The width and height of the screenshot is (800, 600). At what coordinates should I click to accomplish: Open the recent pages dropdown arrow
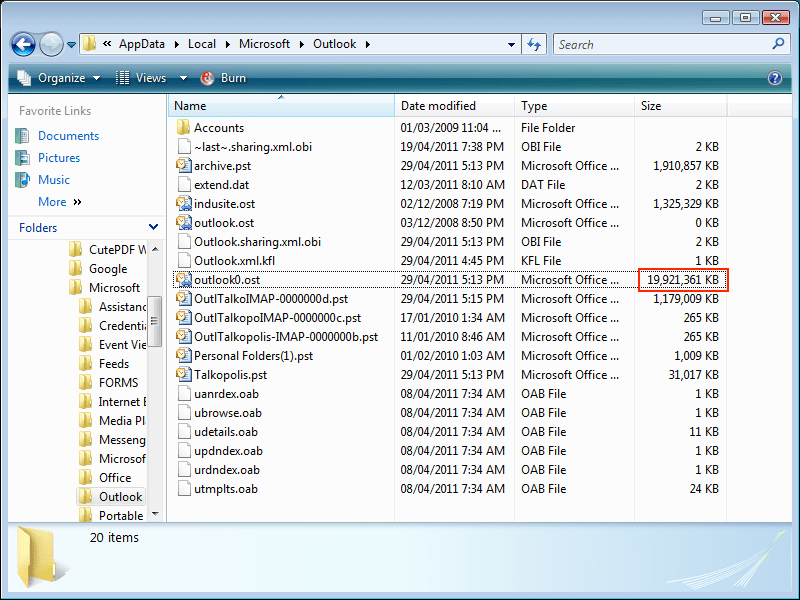pyautogui.click(x=71, y=45)
